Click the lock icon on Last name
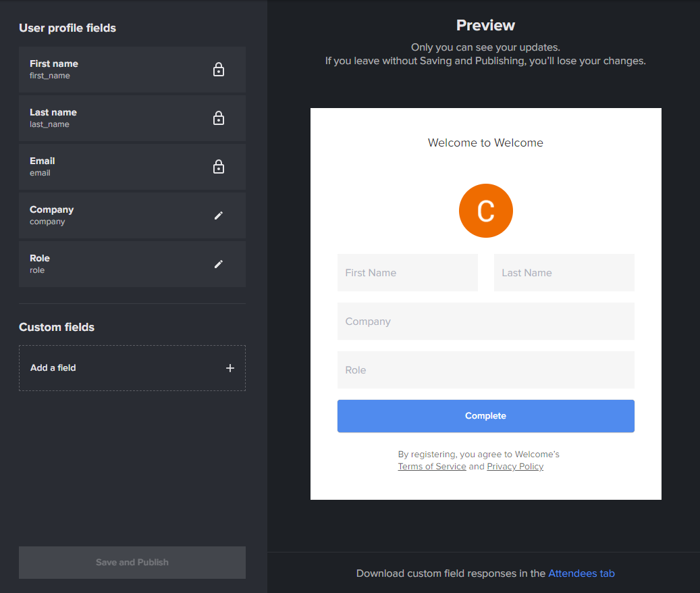 tap(218, 118)
